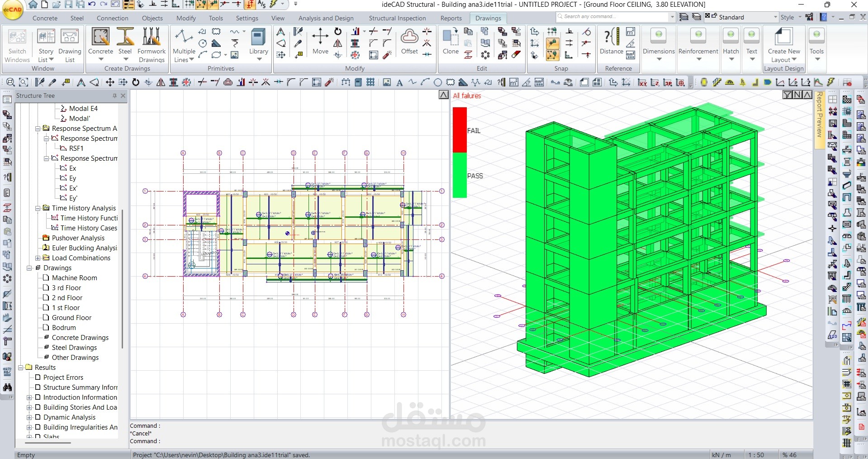Click the Formwork Drawings ribbon icon
The image size is (868, 459).
coord(152,45)
